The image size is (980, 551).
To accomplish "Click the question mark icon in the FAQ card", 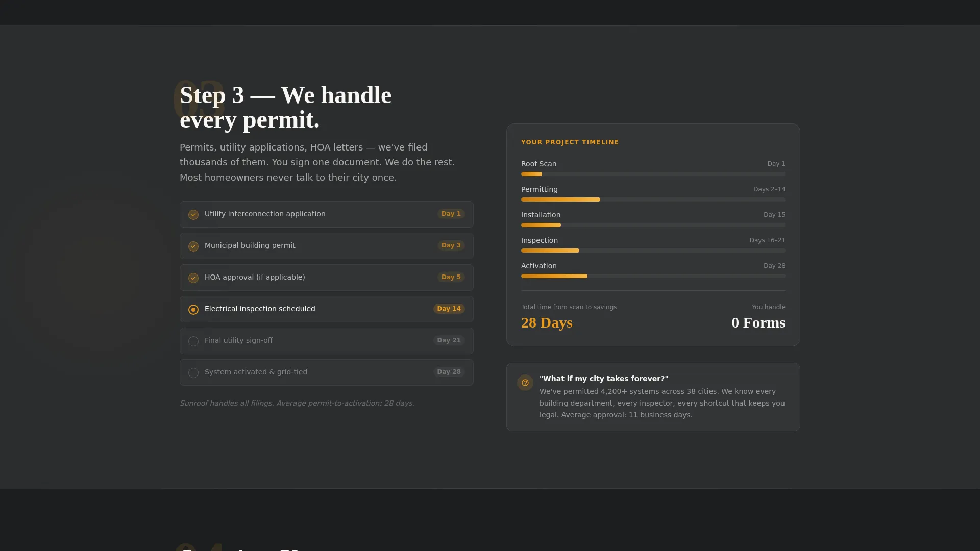I will pyautogui.click(x=525, y=383).
